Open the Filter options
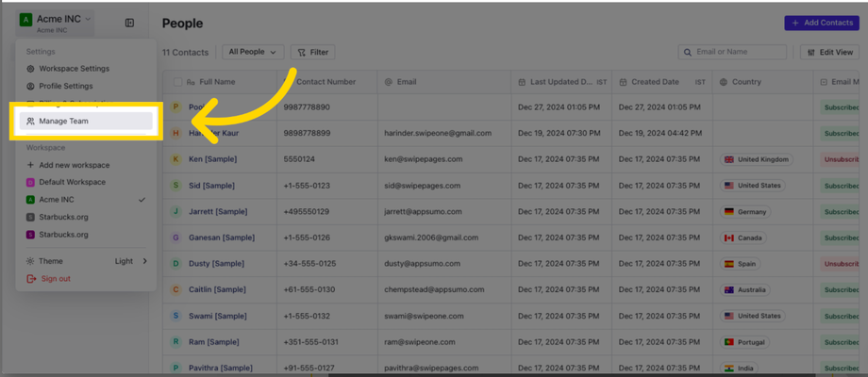The width and height of the screenshot is (868, 377). coord(313,52)
